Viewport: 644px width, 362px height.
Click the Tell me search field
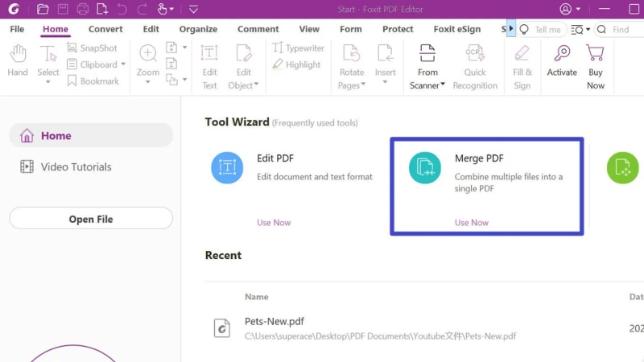pos(542,30)
